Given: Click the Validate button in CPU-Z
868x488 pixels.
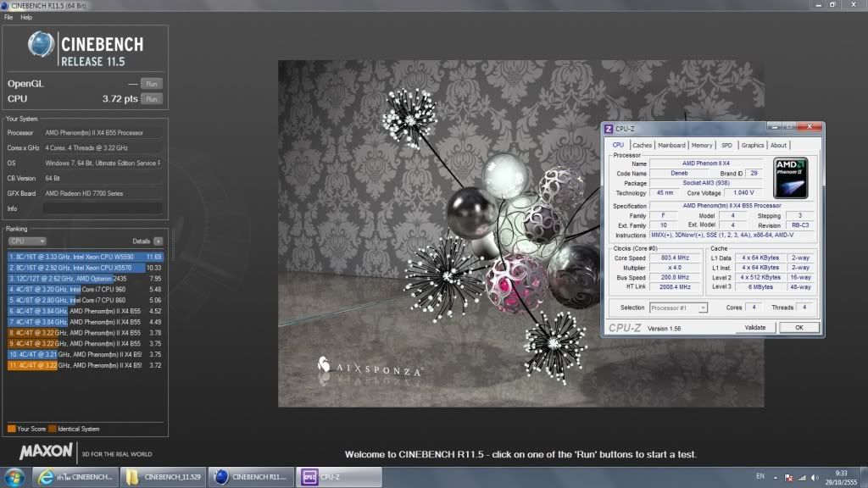Looking at the screenshot, I should (754, 327).
